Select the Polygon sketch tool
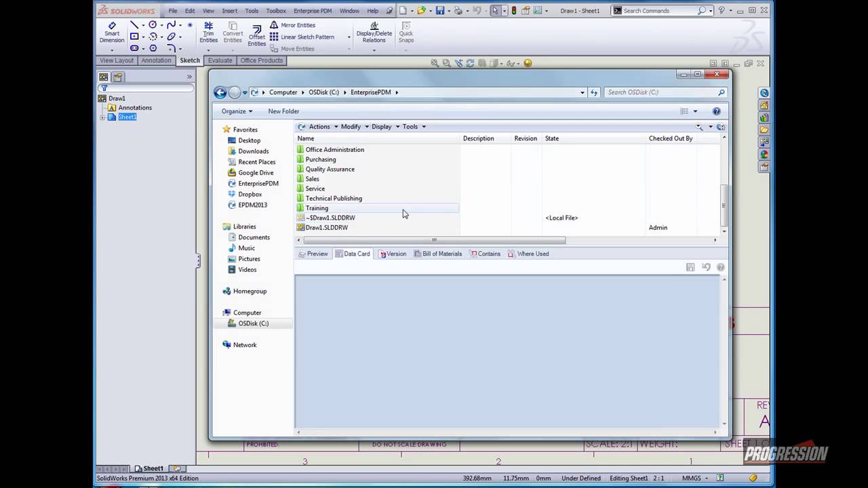 tap(153, 48)
